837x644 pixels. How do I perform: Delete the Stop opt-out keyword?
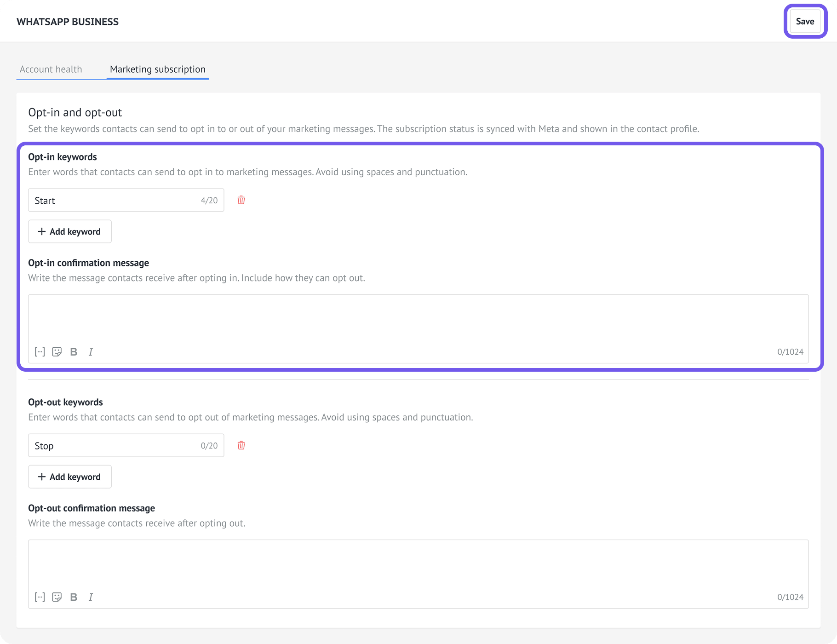pos(241,445)
